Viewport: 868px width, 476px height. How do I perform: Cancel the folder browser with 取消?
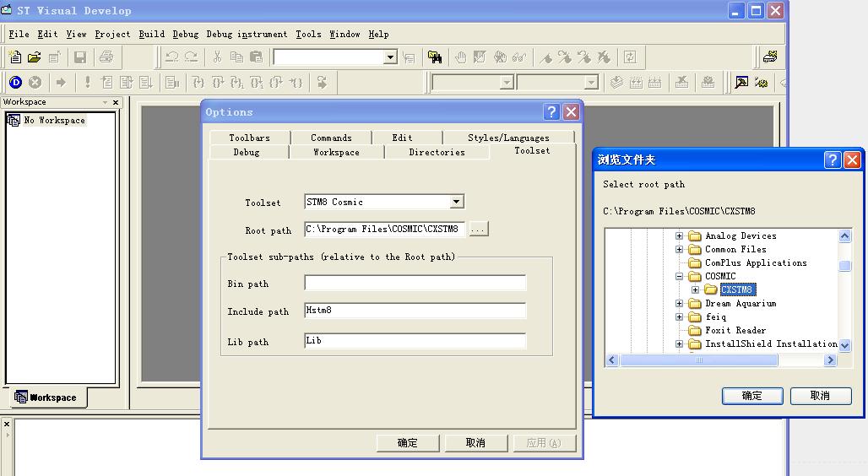point(821,396)
